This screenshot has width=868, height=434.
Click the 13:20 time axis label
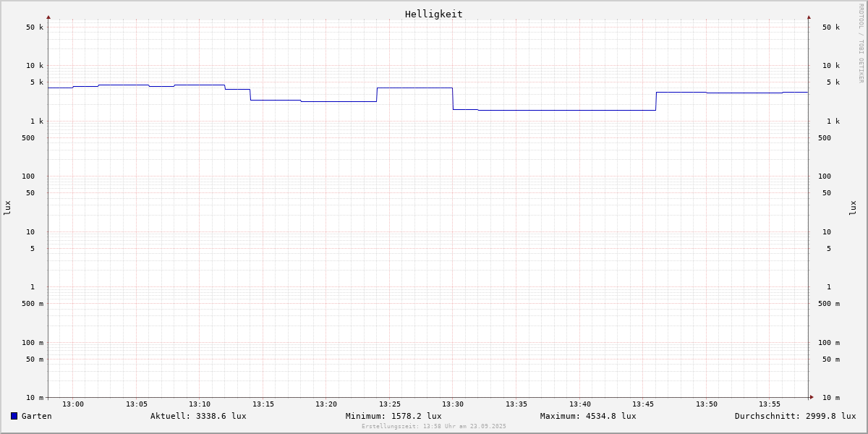[x=326, y=404]
